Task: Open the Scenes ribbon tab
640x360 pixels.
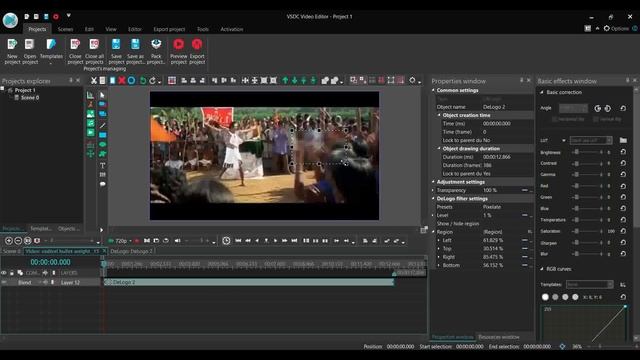Action: click(x=65, y=29)
